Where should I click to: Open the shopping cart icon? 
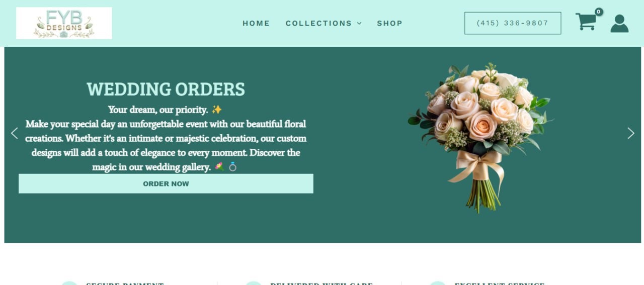(586, 22)
